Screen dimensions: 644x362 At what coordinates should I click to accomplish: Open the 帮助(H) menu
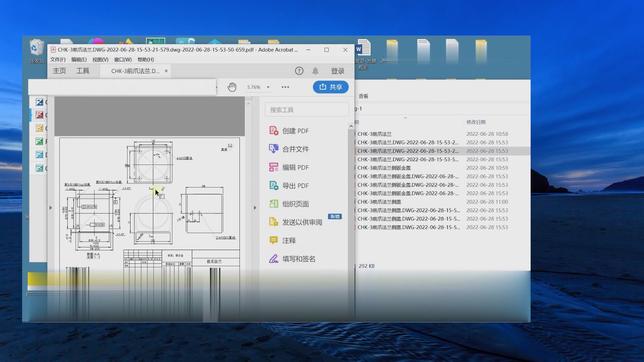[x=146, y=60]
